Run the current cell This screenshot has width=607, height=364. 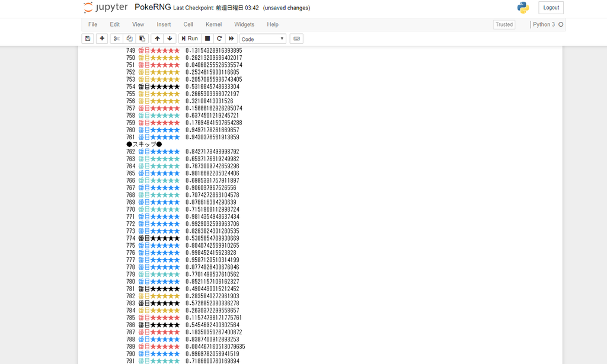pyautogui.click(x=190, y=39)
